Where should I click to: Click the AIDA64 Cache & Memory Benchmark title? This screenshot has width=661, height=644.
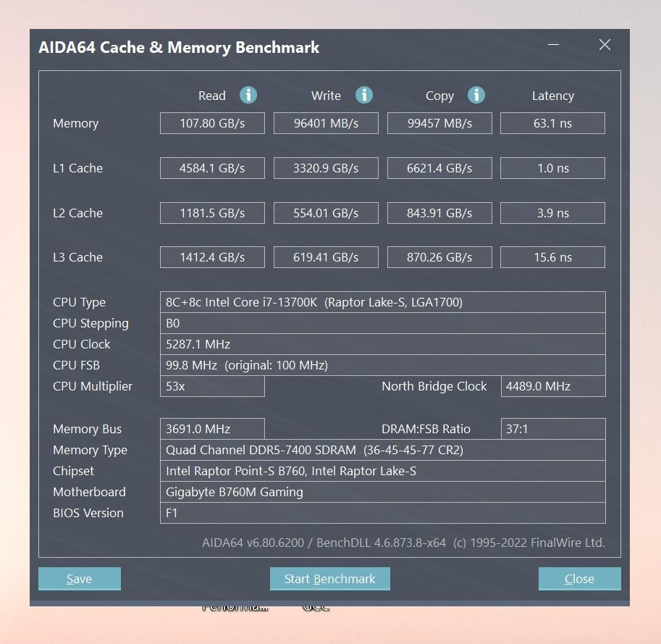179,48
